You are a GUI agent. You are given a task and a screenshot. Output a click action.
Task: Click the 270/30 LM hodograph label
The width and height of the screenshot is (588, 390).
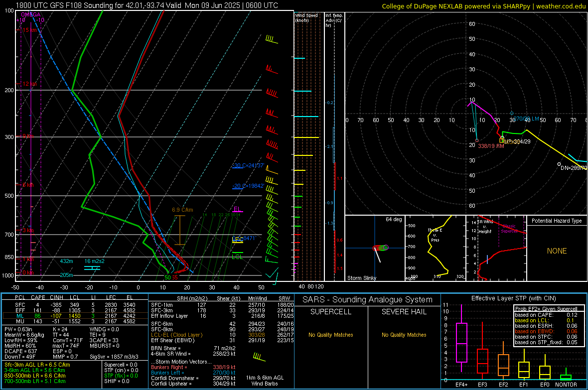(x=526, y=119)
